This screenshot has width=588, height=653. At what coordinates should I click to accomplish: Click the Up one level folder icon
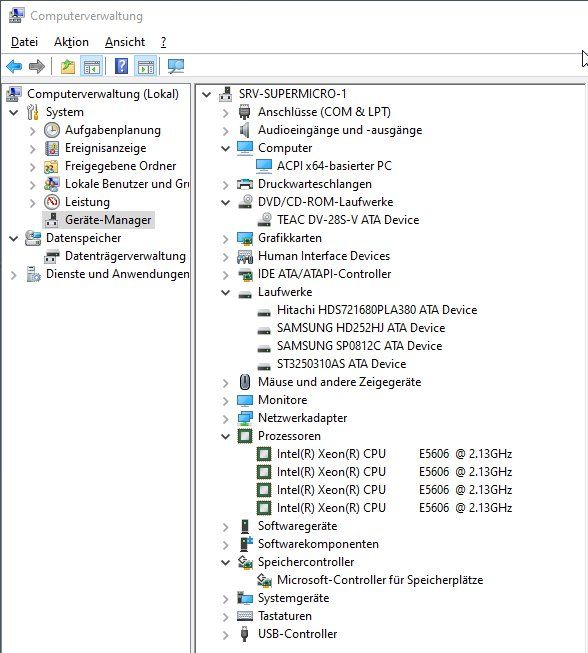point(68,66)
